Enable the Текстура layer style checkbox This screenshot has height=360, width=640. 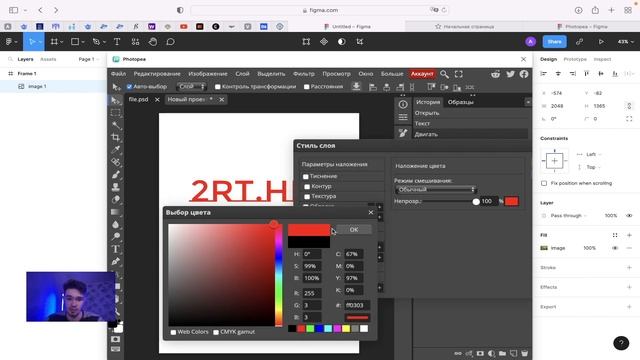[x=307, y=196]
